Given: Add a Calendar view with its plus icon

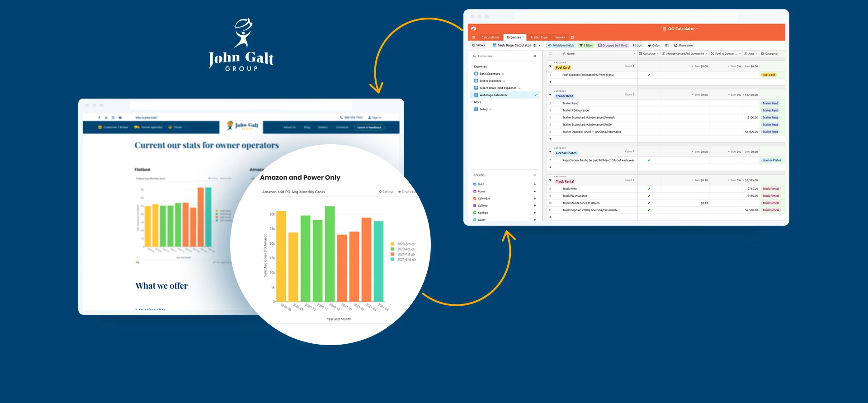Looking at the screenshot, I should point(535,199).
